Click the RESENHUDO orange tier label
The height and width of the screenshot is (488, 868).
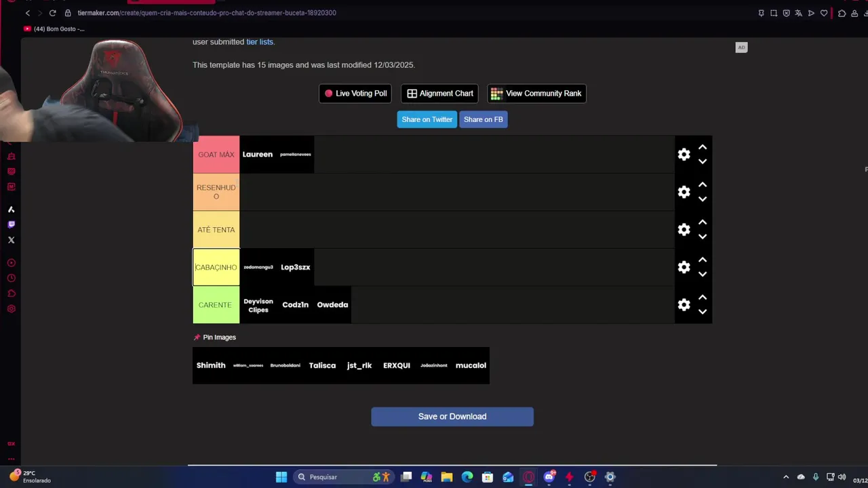pos(216,192)
